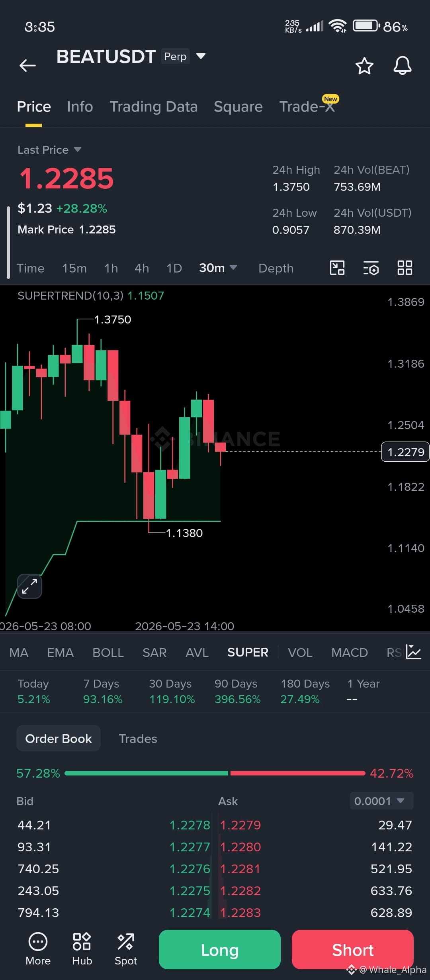This screenshot has height=980, width=430.
Task: Select ask price 1.2282
Action: (240, 890)
